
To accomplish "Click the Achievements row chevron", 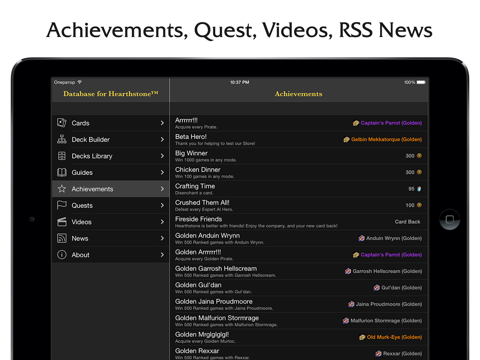I will coord(162,189).
